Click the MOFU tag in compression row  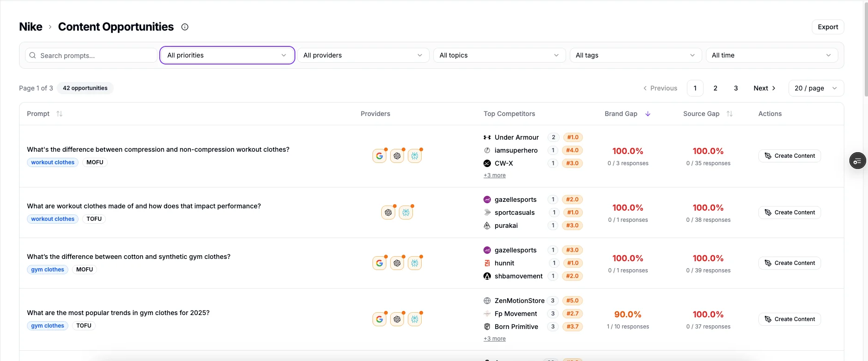coord(95,162)
